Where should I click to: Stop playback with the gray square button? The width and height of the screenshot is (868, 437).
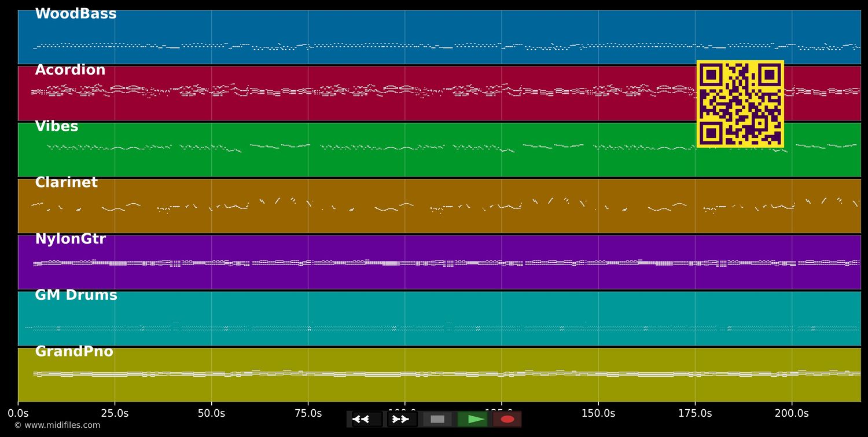pos(437,419)
